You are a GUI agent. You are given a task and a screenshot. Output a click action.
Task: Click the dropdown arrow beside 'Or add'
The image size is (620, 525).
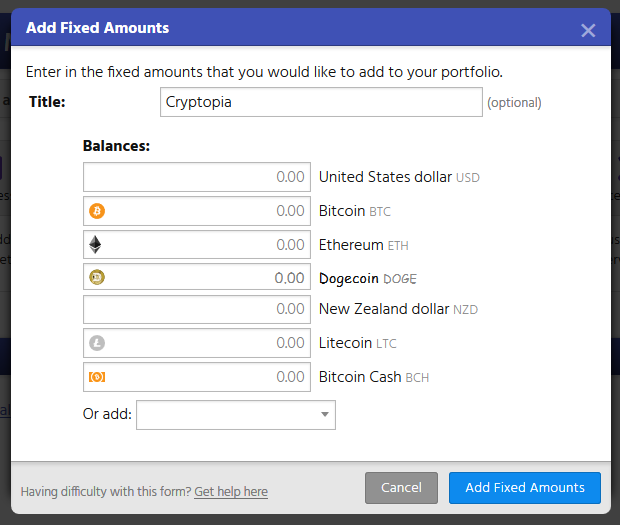click(324, 414)
